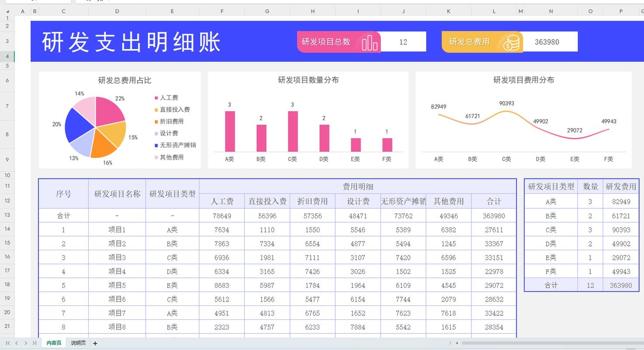Select column N header
Screen dimensions: 644x350
pos(551,11)
